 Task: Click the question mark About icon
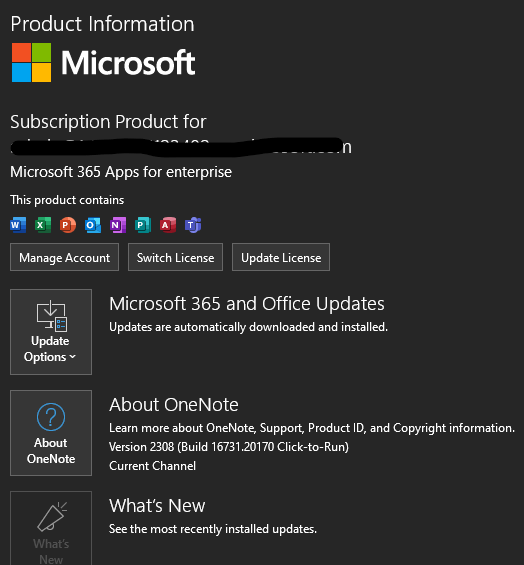click(x=51, y=417)
